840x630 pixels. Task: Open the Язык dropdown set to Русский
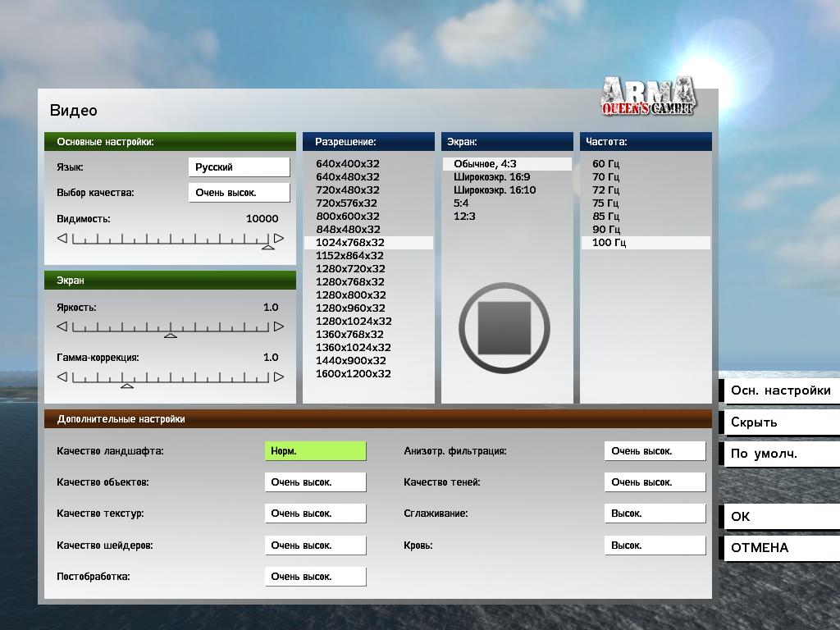point(239,167)
